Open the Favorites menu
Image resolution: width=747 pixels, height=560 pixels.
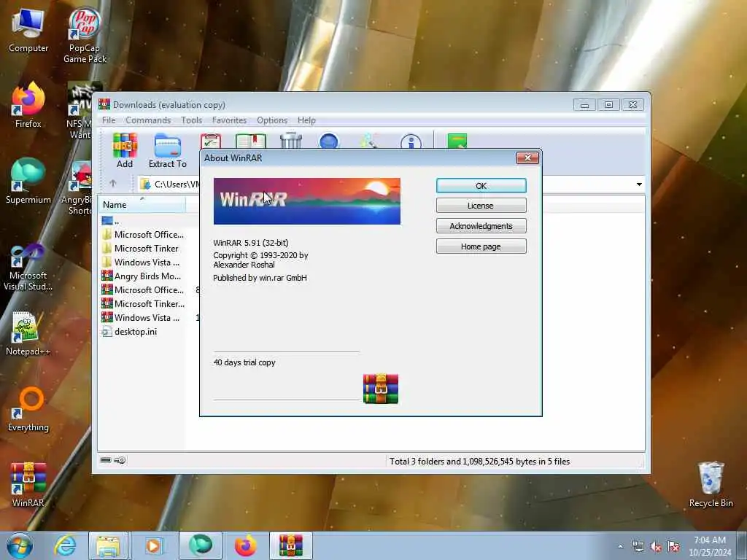pos(229,120)
